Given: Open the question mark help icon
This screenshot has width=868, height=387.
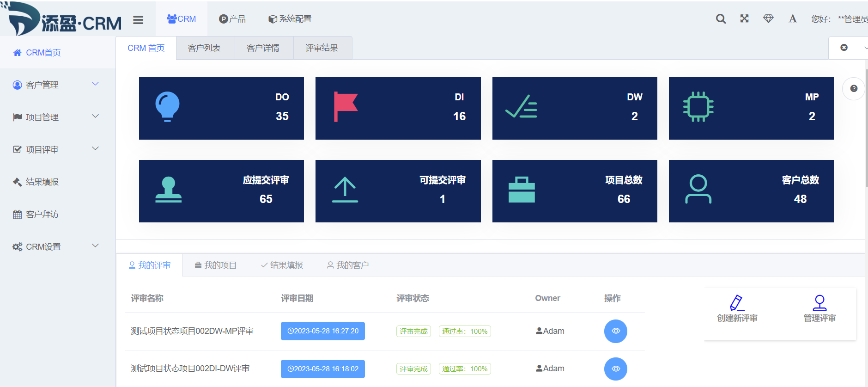Looking at the screenshot, I should click(x=854, y=88).
